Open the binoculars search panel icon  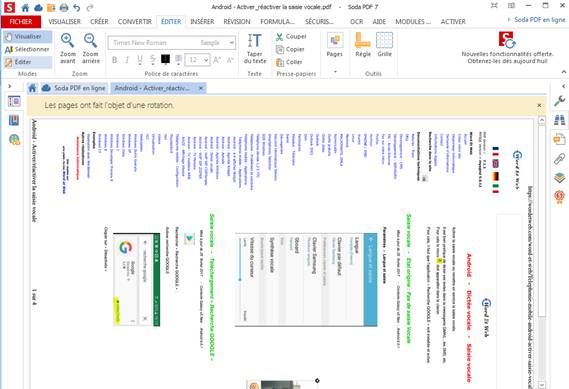click(x=559, y=120)
